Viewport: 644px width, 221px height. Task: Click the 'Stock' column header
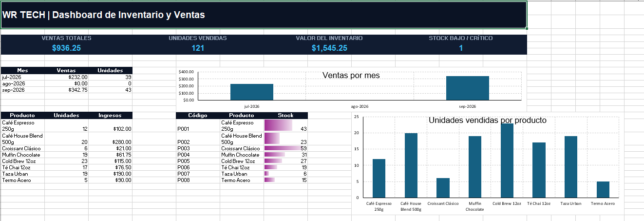click(x=285, y=115)
